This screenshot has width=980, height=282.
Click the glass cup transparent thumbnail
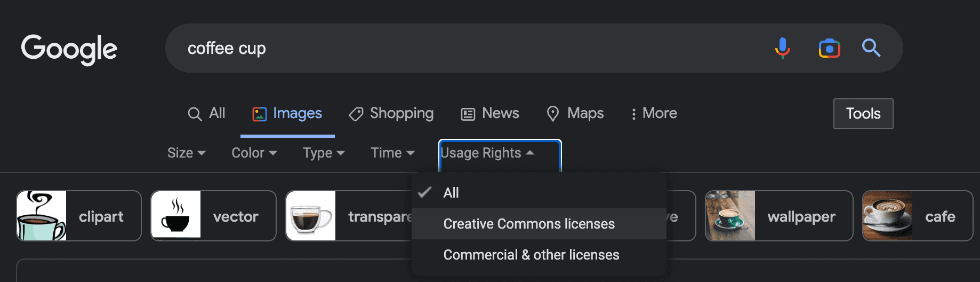click(311, 216)
